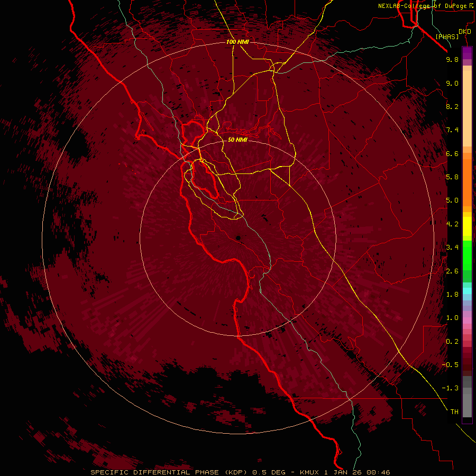476x476 pixels.
Task: Click the -0.5 scale value
Action: point(451,365)
